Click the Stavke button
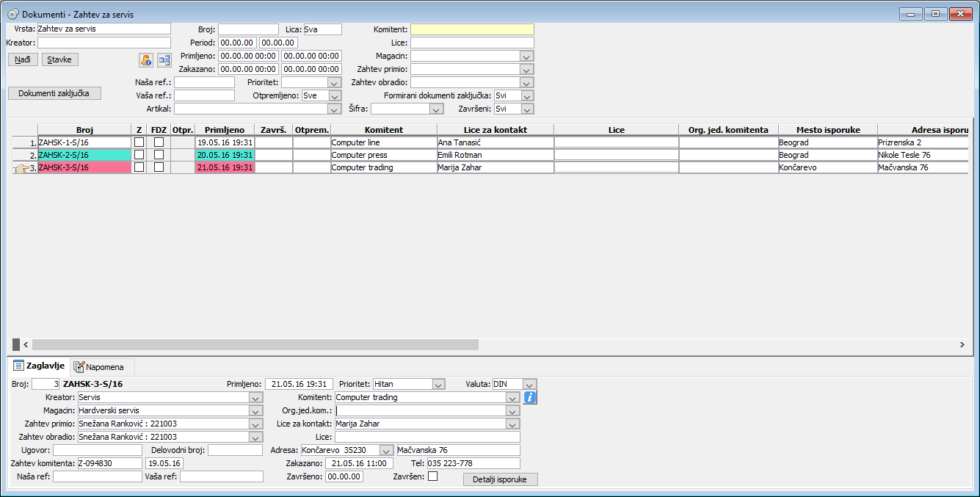The height and width of the screenshot is (497, 980). (x=59, y=59)
